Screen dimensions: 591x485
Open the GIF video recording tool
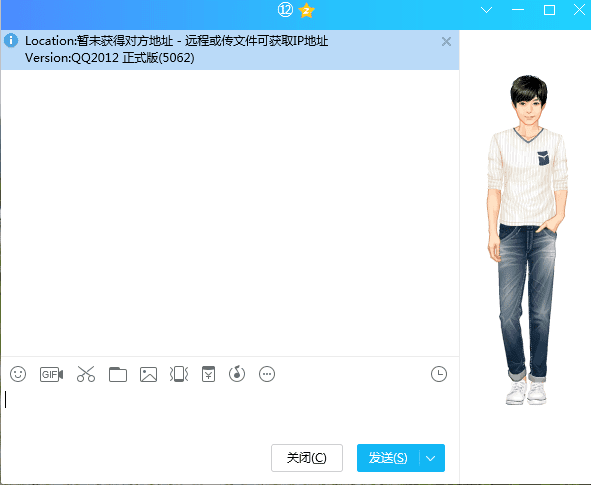(52, 375)
